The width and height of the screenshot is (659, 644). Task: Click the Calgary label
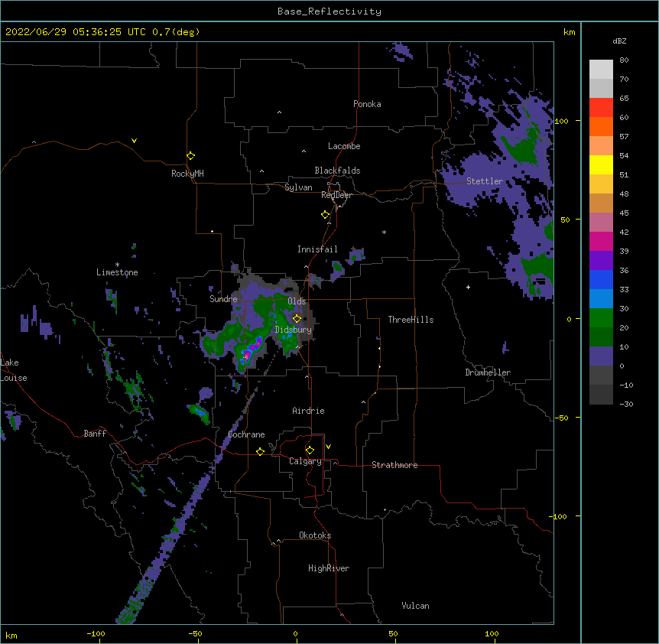305,461
